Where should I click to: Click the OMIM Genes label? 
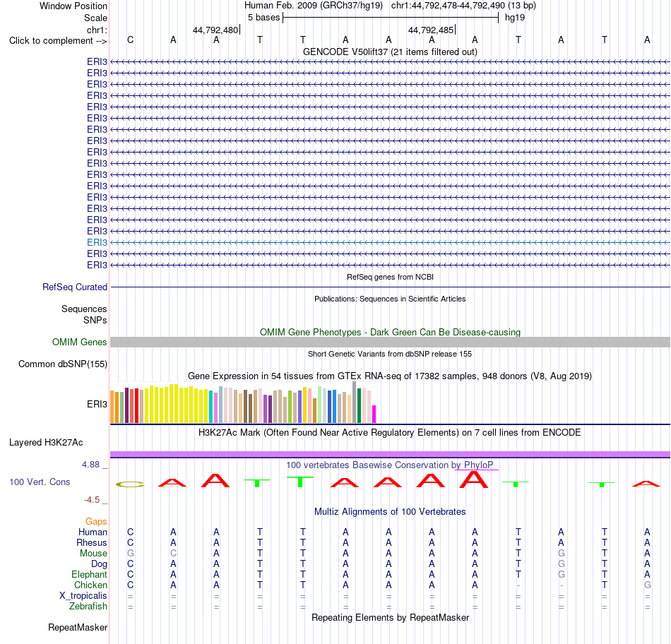pyautogui.click(x=79, y=342)
